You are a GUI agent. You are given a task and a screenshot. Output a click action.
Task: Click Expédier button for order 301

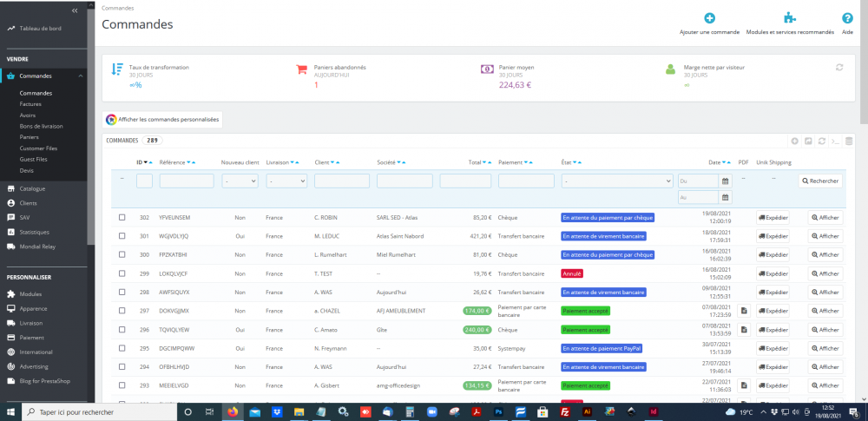[x=773, y=236]
